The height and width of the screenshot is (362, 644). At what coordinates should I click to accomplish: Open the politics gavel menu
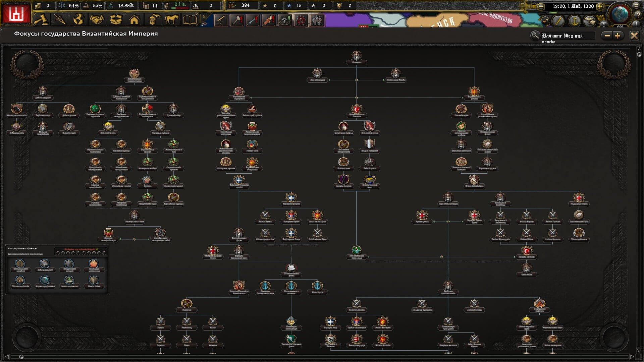tap(41, 20)
